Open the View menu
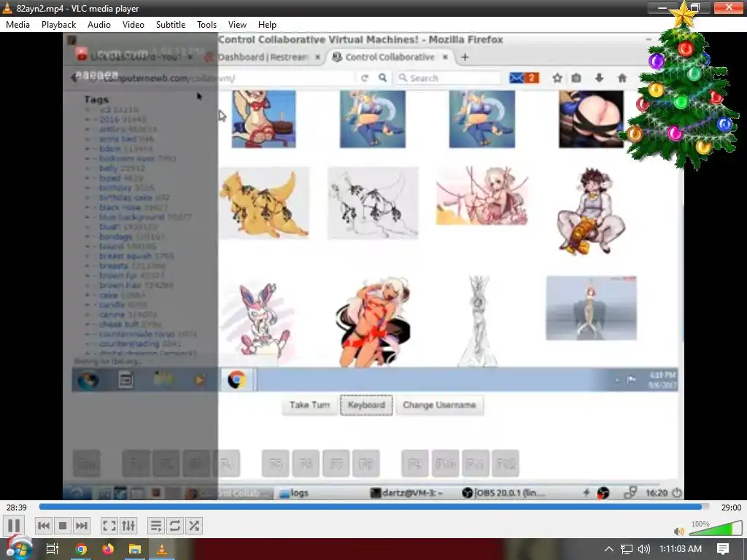This screenshot has width=747, height=560. (x=237, y=25)
